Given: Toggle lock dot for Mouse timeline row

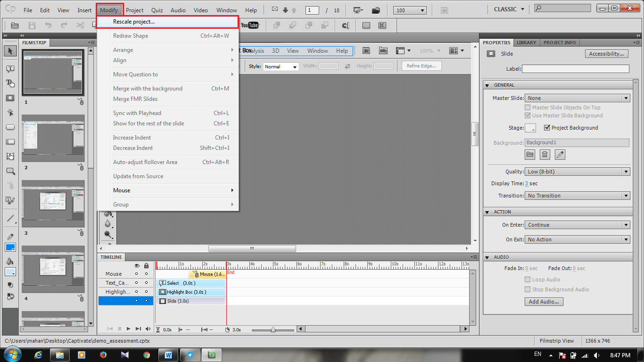Looking at the screenshot, I should point(146,274).
